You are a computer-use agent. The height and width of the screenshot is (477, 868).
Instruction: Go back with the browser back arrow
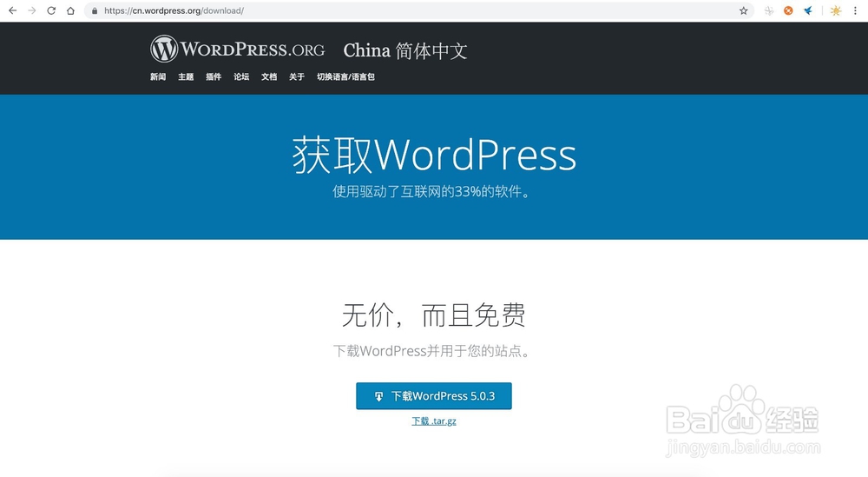[x=12, y=10]
